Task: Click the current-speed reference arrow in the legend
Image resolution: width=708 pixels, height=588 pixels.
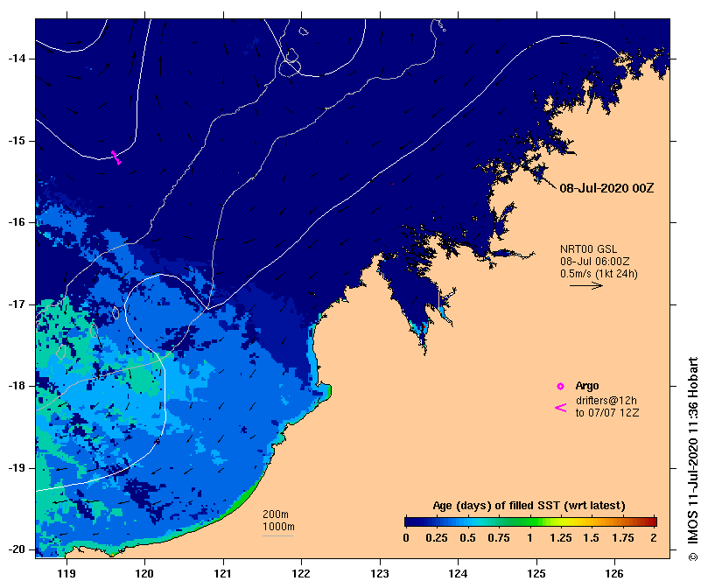Action: [x=586, y=285]
